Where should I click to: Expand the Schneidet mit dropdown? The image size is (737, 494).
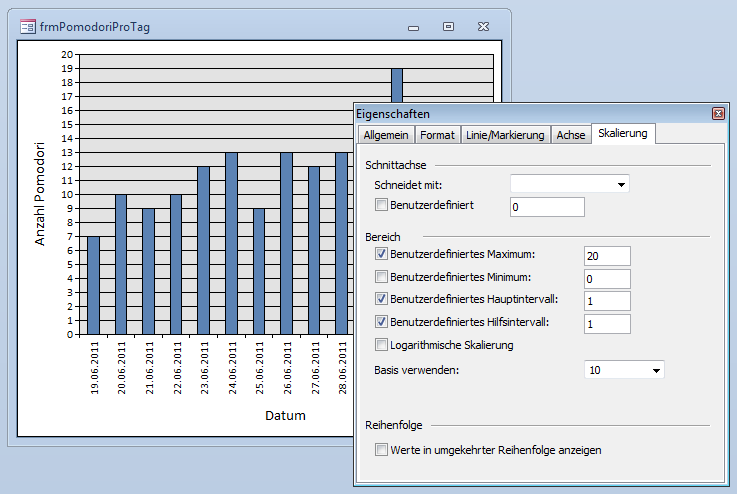(621, 185)
